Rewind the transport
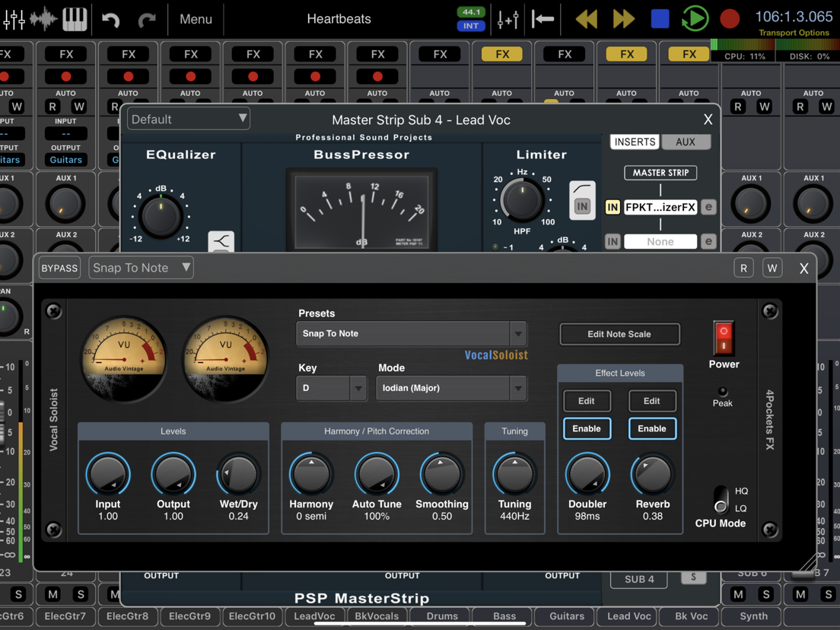Screen dimensions: 840x630 click(586, 19)
